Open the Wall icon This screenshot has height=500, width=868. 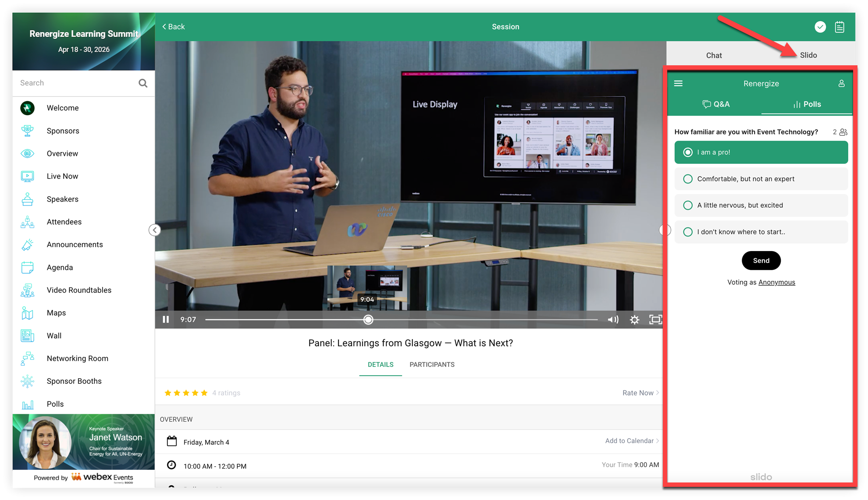[x=27, y=336]
